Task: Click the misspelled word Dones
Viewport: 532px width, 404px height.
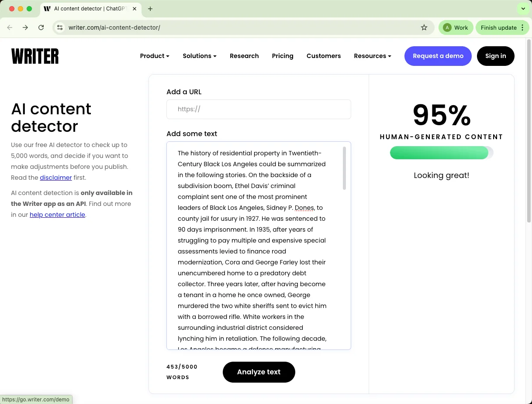Action: pos(304,208)
